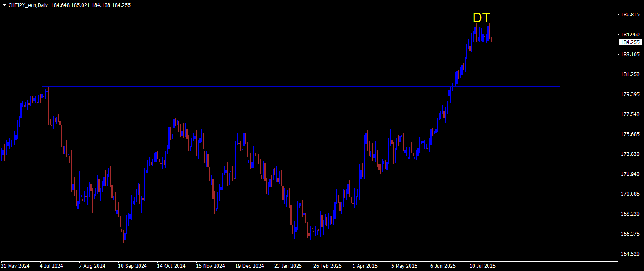The width and height of the screenshot is (644, 271).
Task: Click the 173.830 price scale label
Action: point(630,154)
